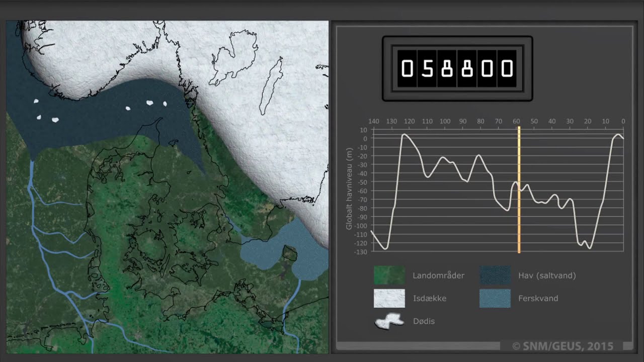
Task: Click the "Landområder" legend label
Action: click(x=438, y=276)
